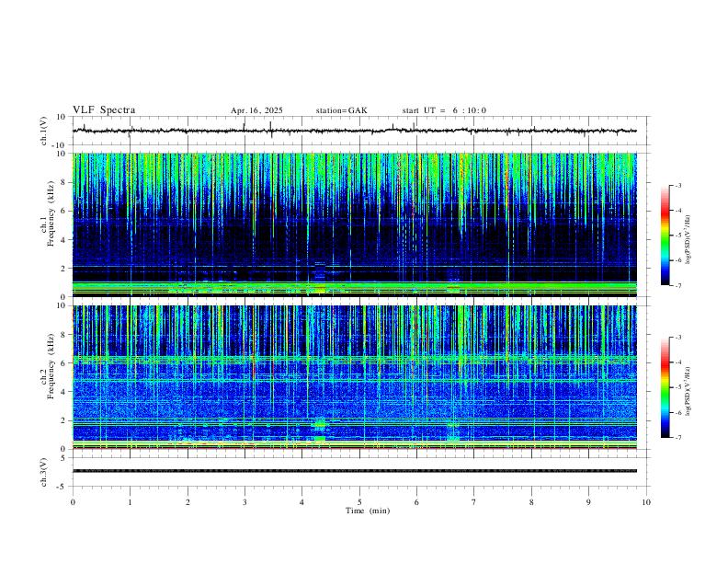728x563 pixels.
Task: Click the "-4" value on ch.2 colorbar
Action: pos(677,362)
